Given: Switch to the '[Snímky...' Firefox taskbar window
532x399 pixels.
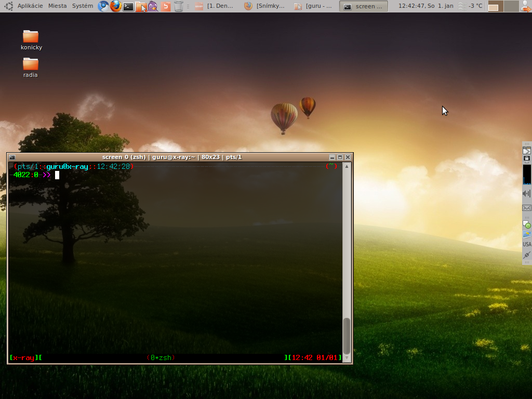Looking at the screenshot, I should (264, 6).
